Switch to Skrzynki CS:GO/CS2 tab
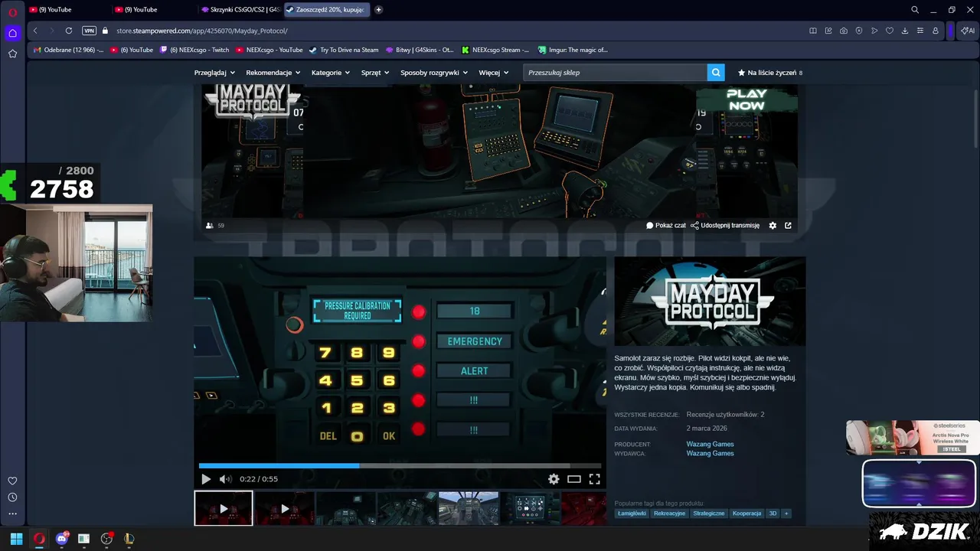 click(x=240, y=10)
